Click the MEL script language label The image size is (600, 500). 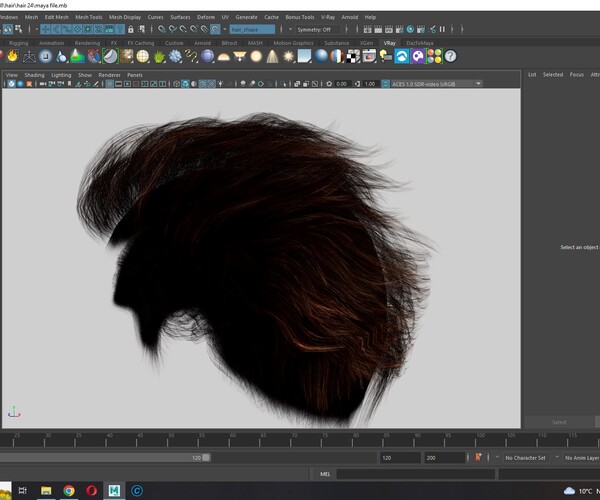click(x=325, y=474)
